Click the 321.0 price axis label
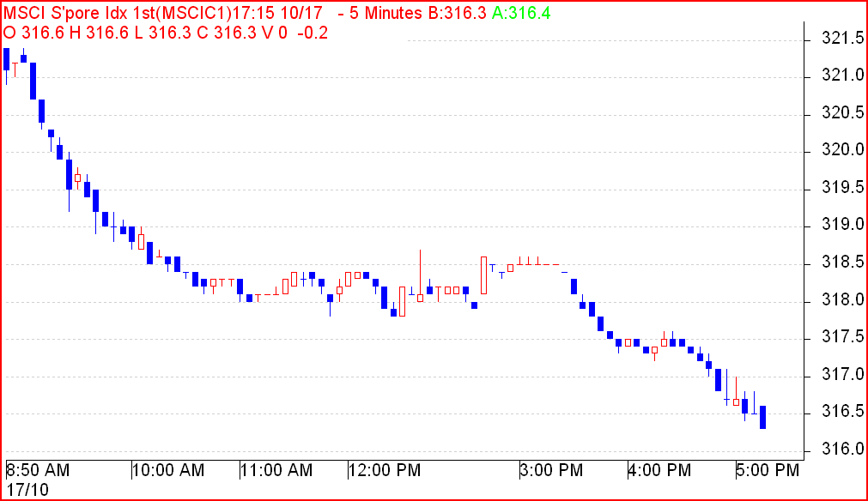Image resolution: width=868 pixels, height=501 pixels. (x=842, y=75)
